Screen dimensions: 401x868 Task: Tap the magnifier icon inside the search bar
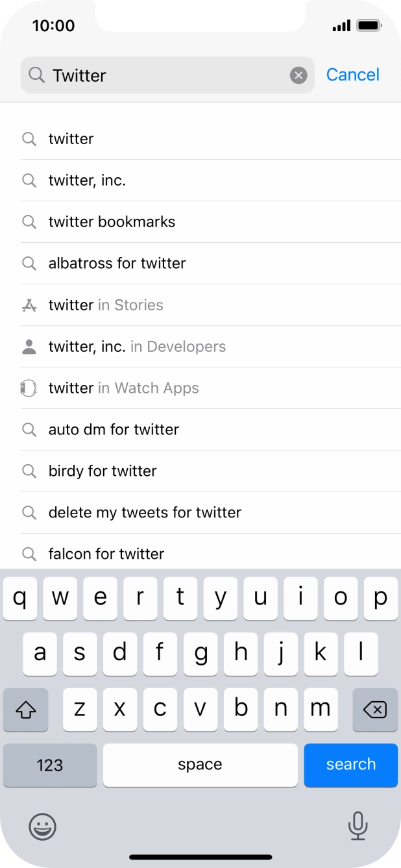[37, 75]
